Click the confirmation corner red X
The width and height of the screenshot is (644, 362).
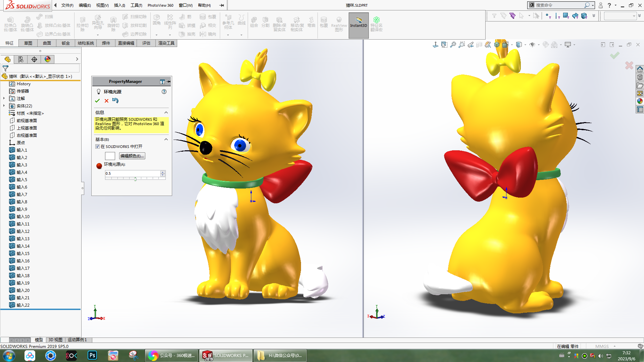[x=629, y=65]
